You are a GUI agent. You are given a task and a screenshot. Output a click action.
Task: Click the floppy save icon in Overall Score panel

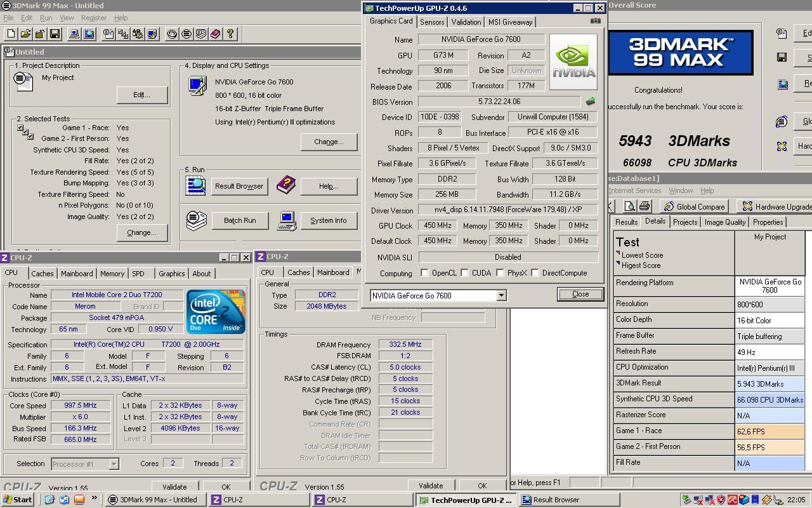tap(782, 58)
